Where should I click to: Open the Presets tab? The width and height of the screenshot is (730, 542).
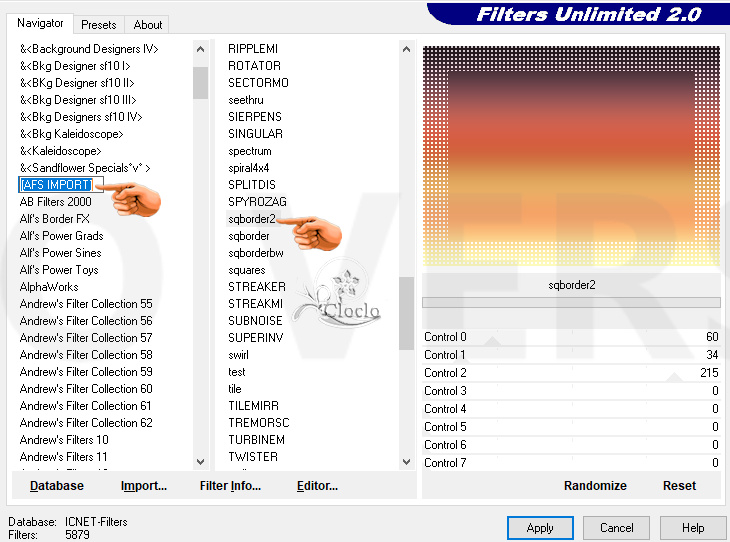[99, 25]
